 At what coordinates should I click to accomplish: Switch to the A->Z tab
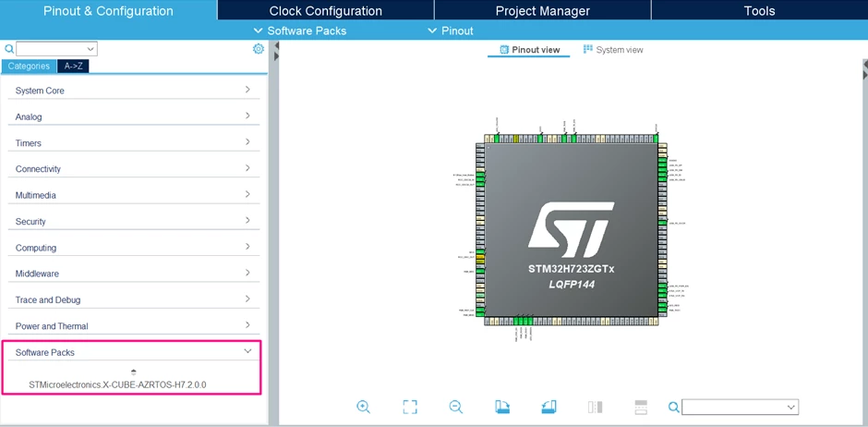tap(73, 66)
